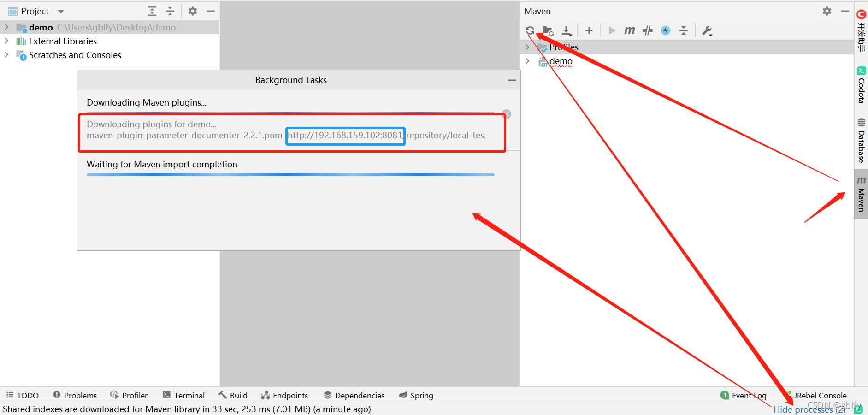Select Scratches and Consoles tree item
The height and width of the screenshot is (415, 868).
(75, 55)
